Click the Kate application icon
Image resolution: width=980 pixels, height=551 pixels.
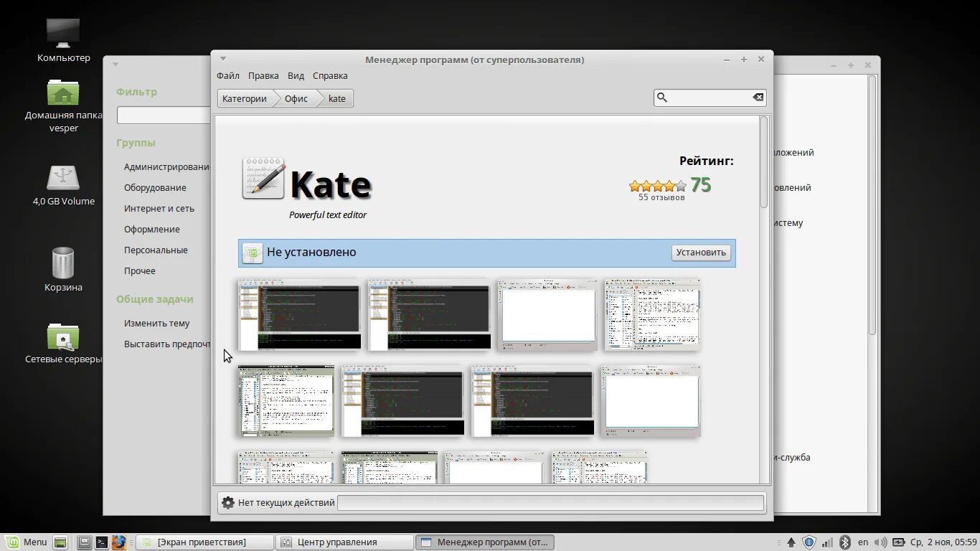(263, 178)
